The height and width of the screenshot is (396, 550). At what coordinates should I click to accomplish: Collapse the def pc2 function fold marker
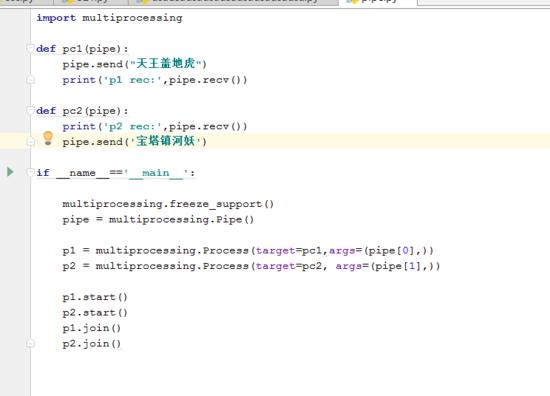pyautogui.click(x=31, y=110)
